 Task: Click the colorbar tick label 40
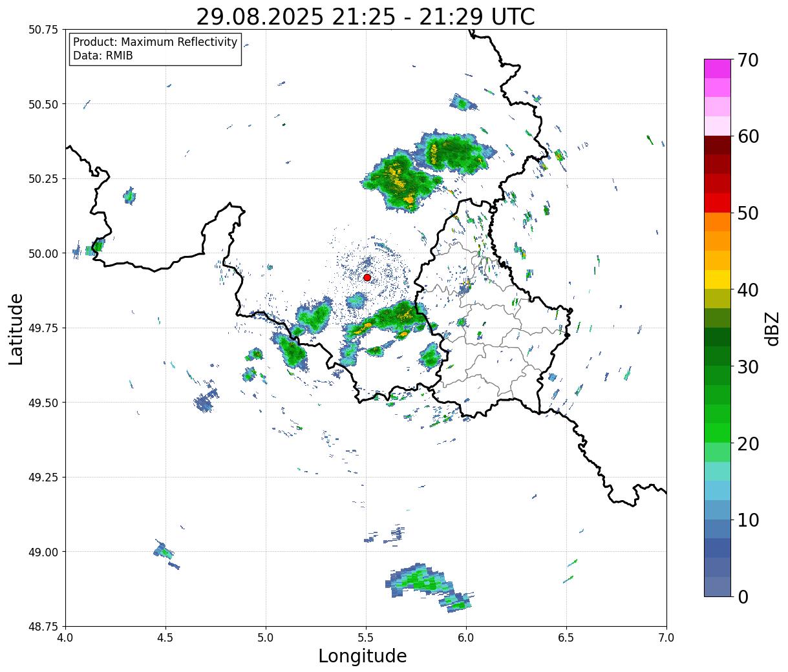coord(747,290)
